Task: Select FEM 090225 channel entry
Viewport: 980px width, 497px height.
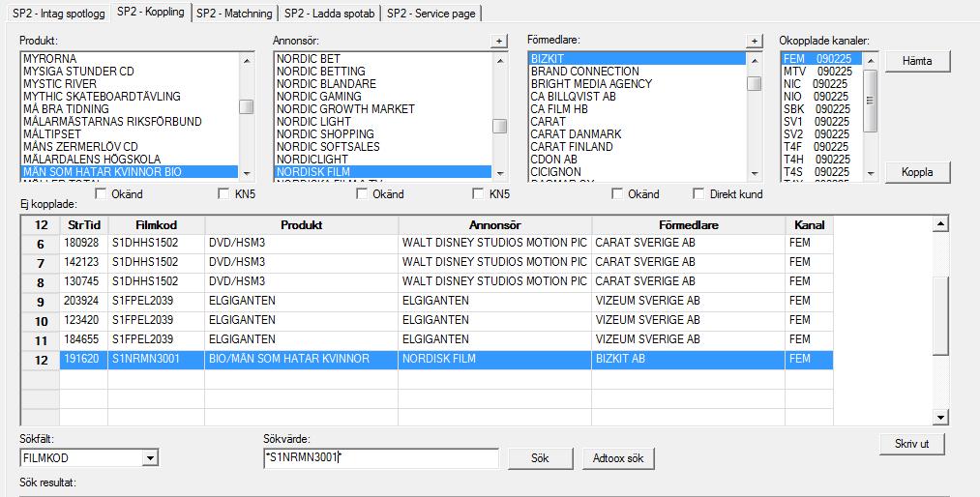Action: (x=822, y=59)
